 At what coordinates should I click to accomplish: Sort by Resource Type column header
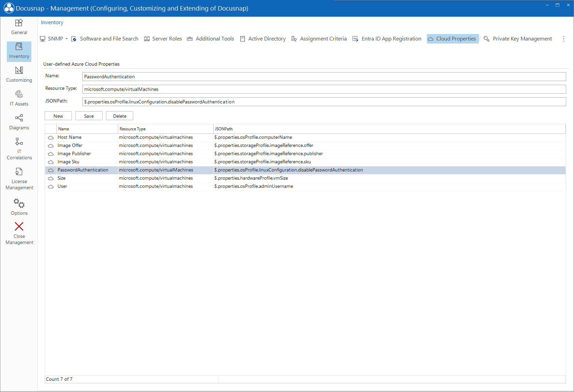(166, 129)
